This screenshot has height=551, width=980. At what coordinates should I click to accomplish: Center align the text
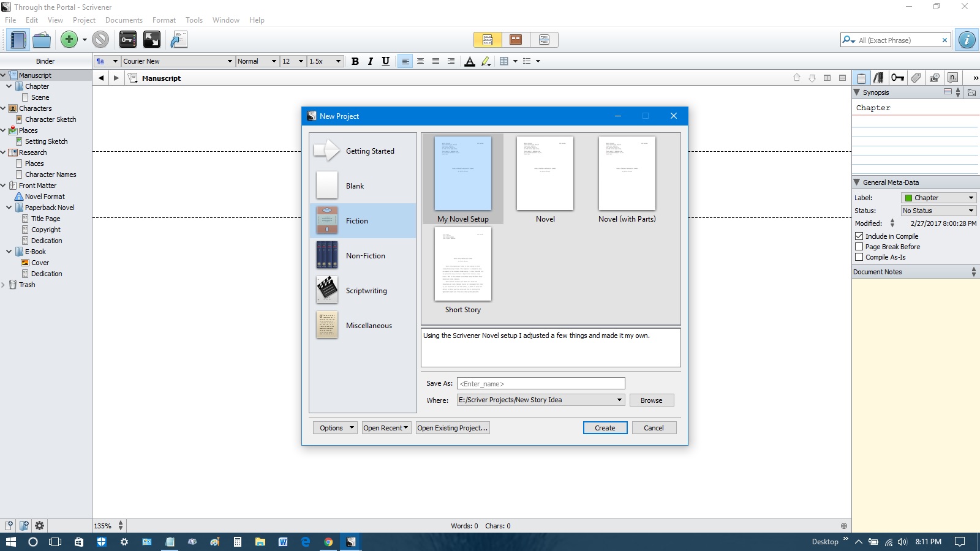tap(420, 61)
